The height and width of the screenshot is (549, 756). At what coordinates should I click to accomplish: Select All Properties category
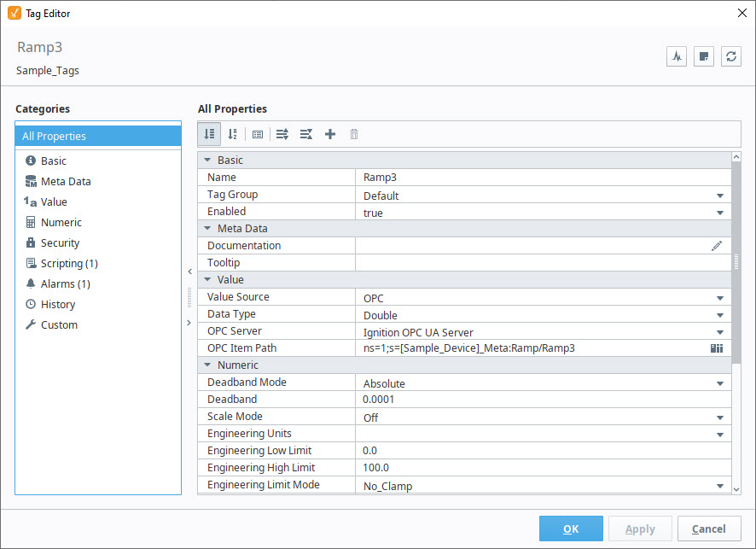click(98, 136)
